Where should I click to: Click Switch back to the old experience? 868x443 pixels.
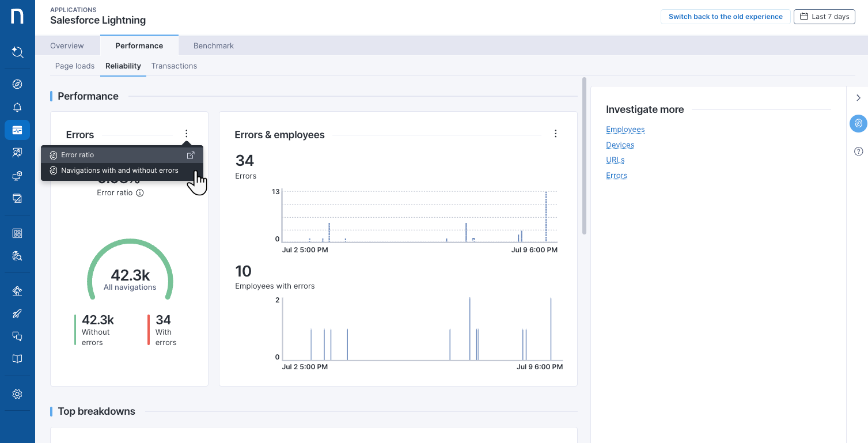pyautogui.click(x=725, y=17)
